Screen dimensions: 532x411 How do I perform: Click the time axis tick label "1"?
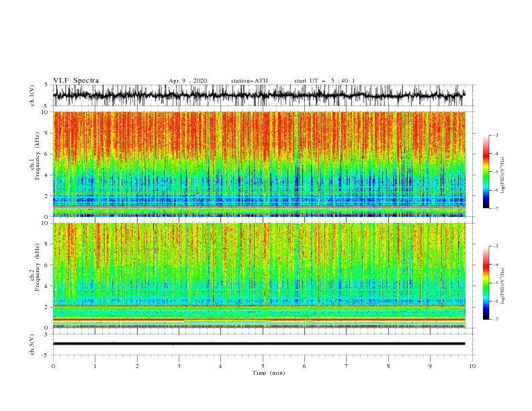(x=95, y=366)
